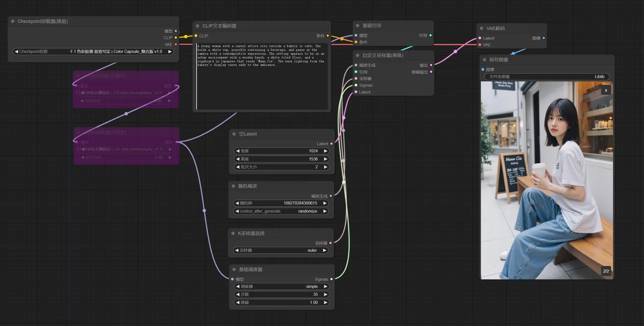
Task: Click the Sigmas output socket on 基础调度器
Action: [331, 279]
